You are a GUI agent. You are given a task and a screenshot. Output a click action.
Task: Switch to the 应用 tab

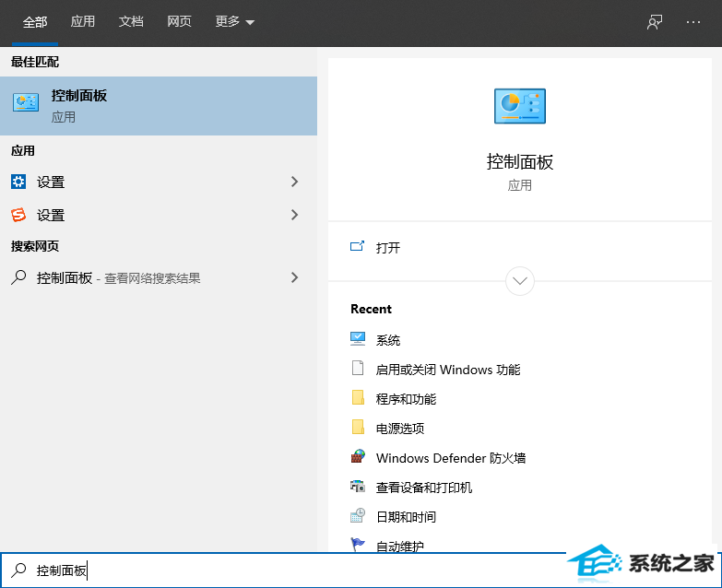click(83, 21)
